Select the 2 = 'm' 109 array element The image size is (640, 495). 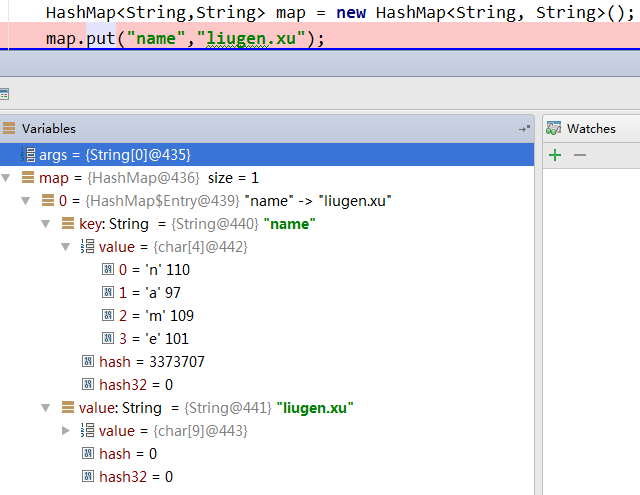pos(150,316)
